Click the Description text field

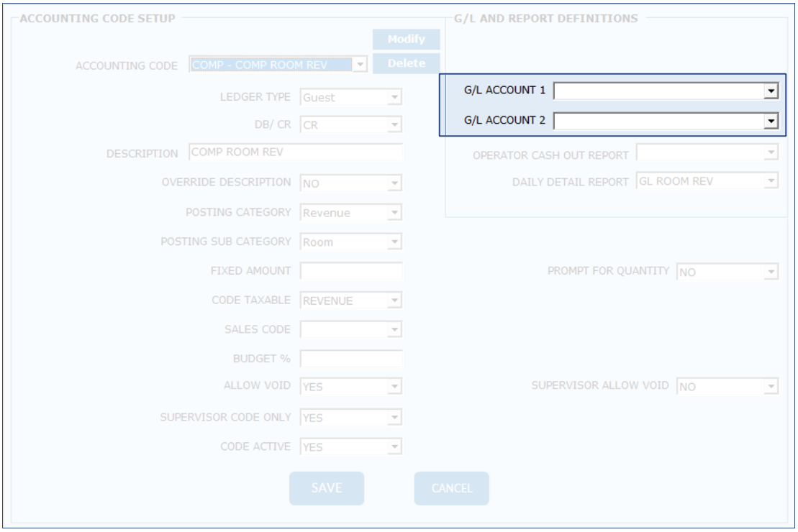[296, 152]
